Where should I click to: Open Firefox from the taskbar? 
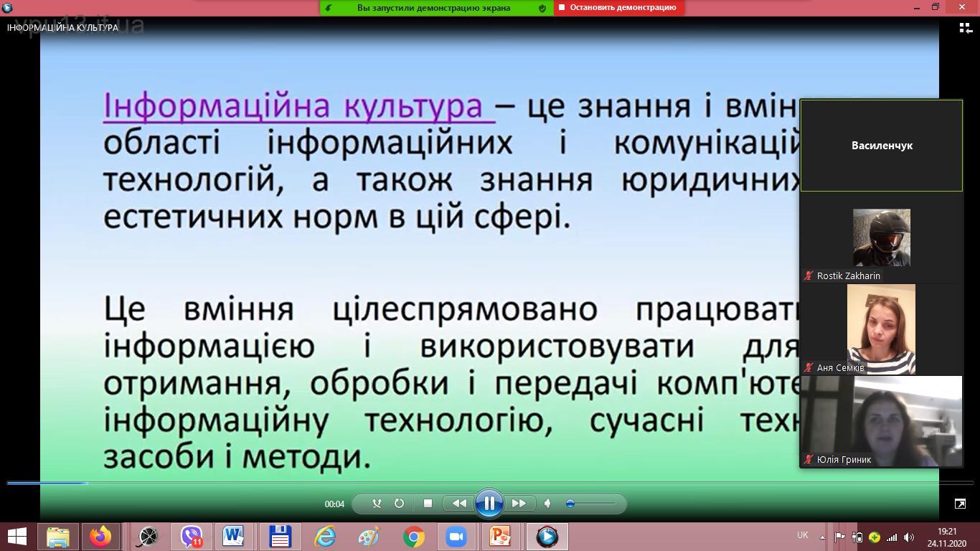[x=101, y=537]
